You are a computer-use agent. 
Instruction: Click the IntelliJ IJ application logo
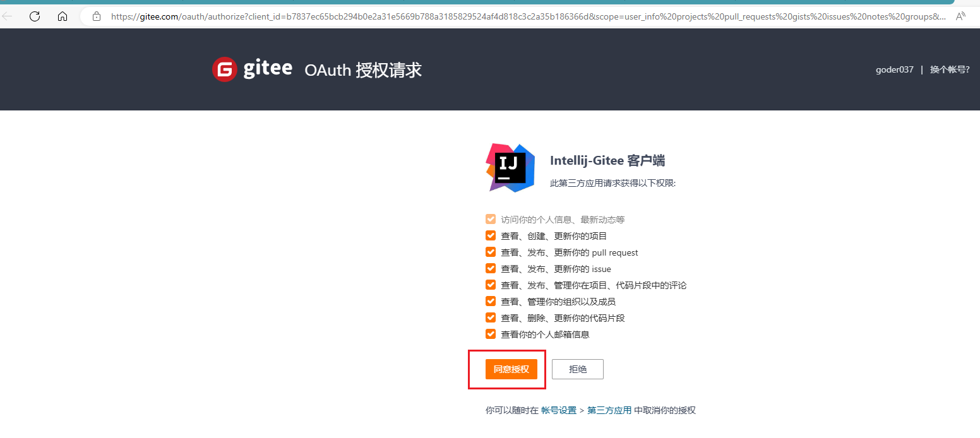tap(510, 167)
